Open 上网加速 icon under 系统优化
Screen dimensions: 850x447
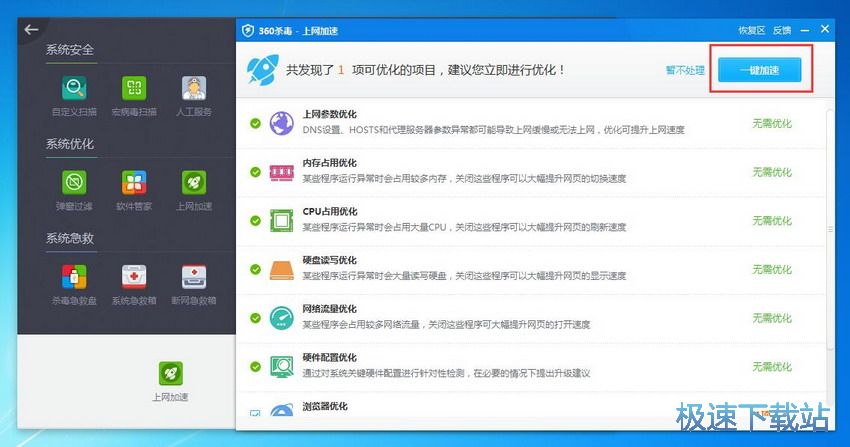tap(194, 183)
